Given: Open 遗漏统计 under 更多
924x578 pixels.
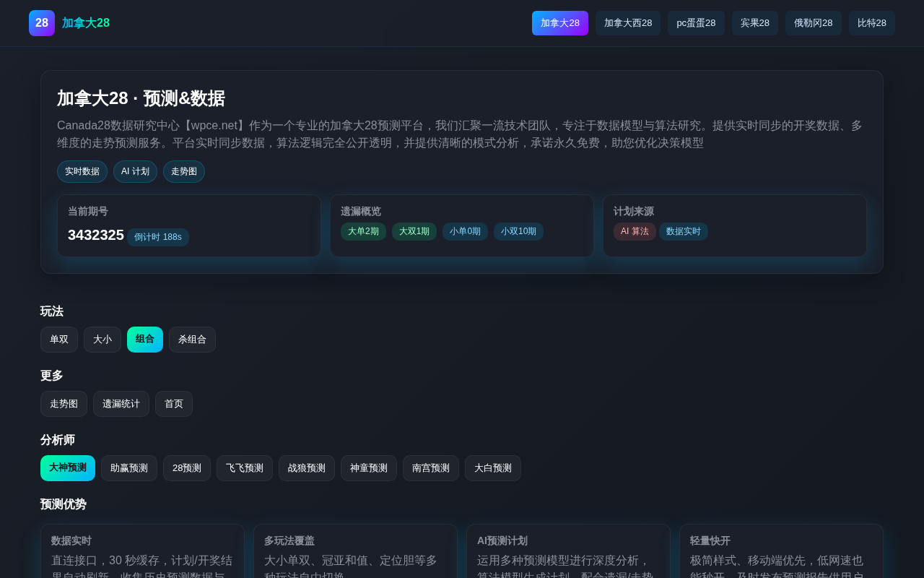Looking at the screenshot, I should click(x=121, y=404).
